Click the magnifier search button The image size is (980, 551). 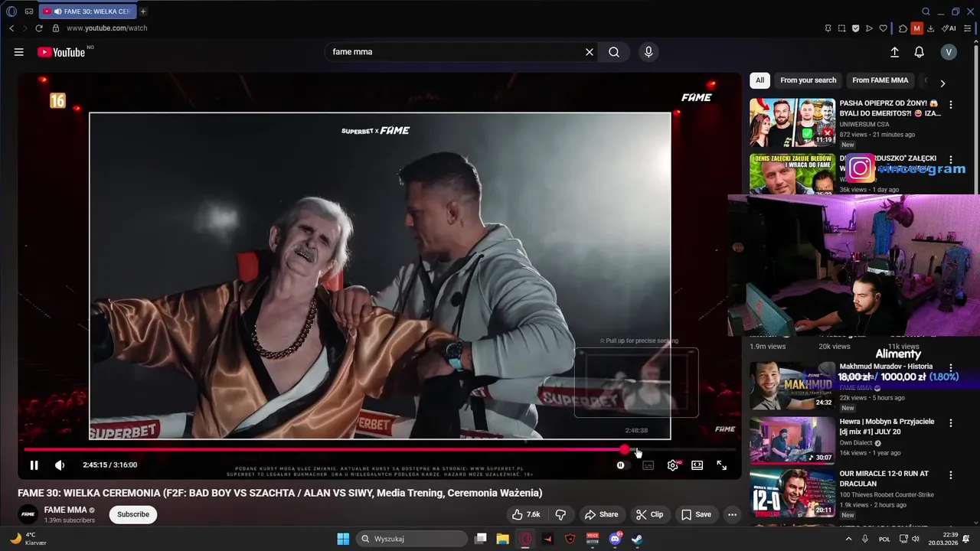(614, 52)
